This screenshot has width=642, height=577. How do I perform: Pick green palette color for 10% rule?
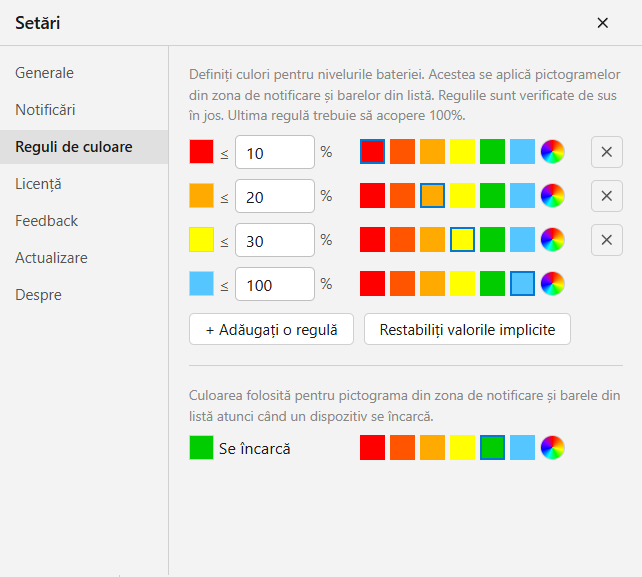coord(492,152)
